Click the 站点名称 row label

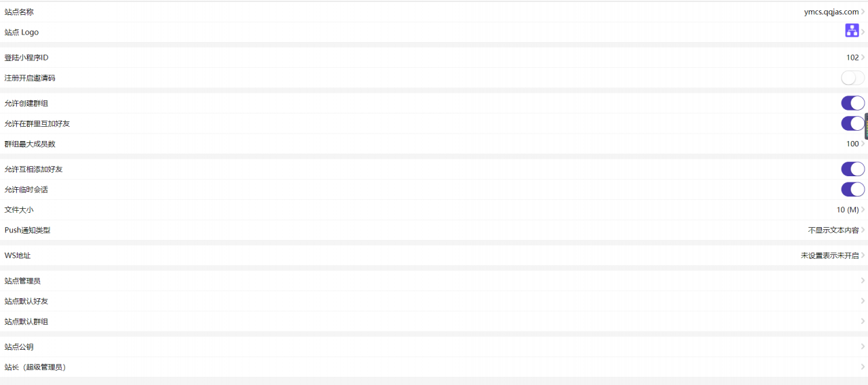point(19,12)
